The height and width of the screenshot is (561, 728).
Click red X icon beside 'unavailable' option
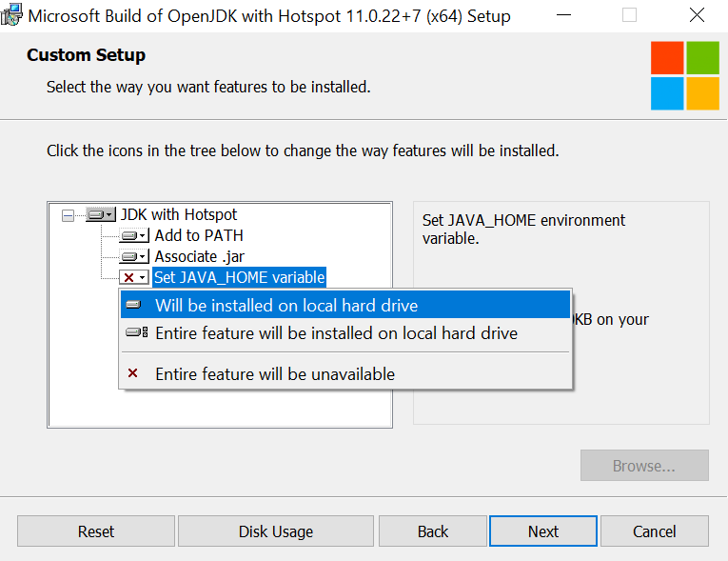(x=133, y=373)
